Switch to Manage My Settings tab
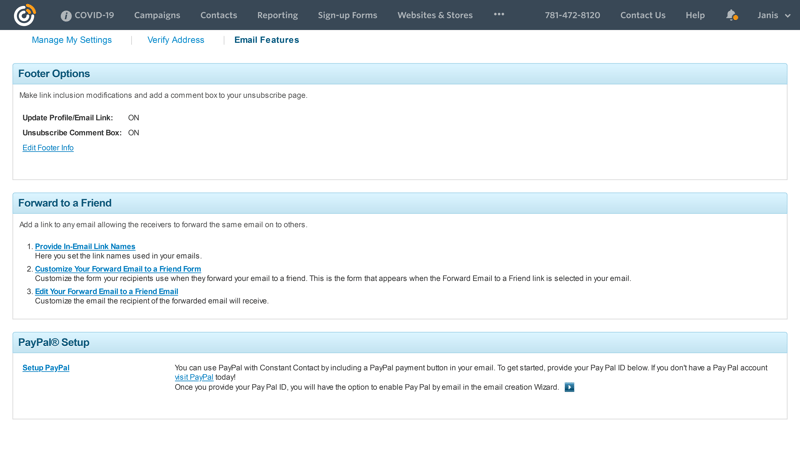This screenshot has height=450, width=800. (x=72, y=40)
